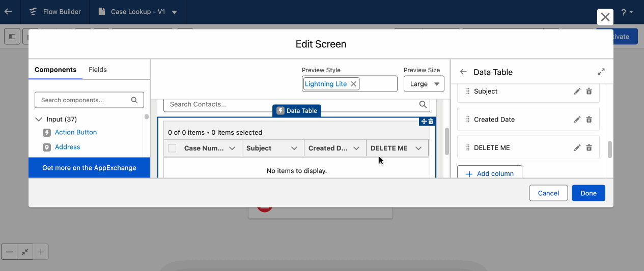Click the Subject column header text
Screen dimensions: 644x271
(x=259, y=148)
